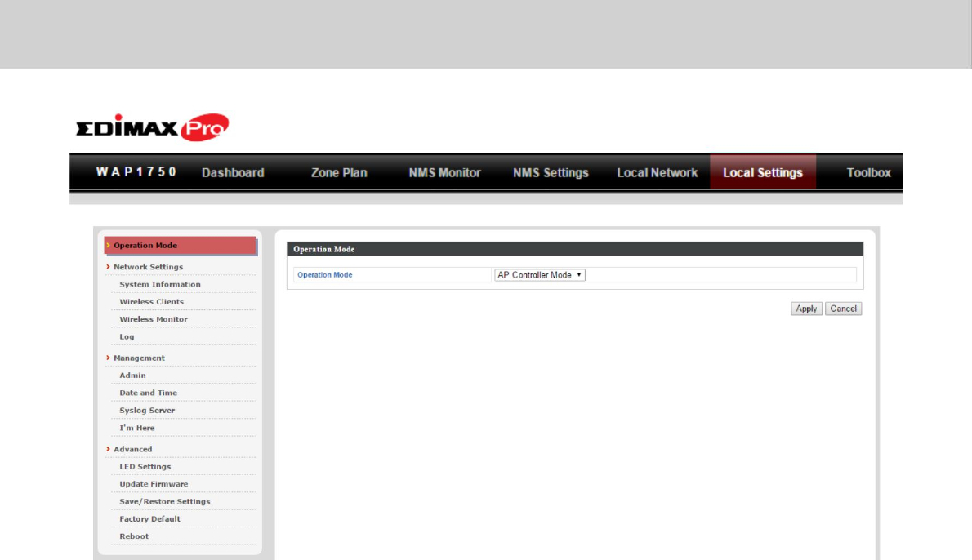Open Save/Restore Settings page
Image resolution: width=972 pixels, height=560 pixels.
point(165,501)
